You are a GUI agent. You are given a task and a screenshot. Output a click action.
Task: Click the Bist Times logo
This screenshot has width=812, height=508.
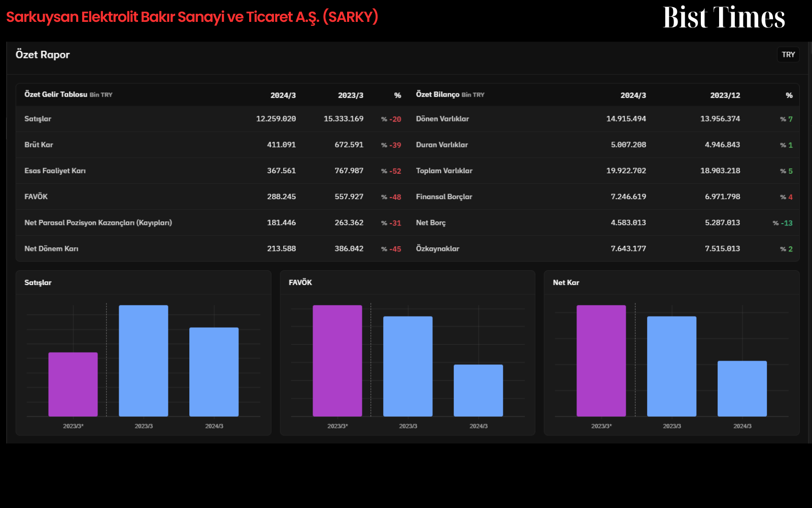[724, 18]
